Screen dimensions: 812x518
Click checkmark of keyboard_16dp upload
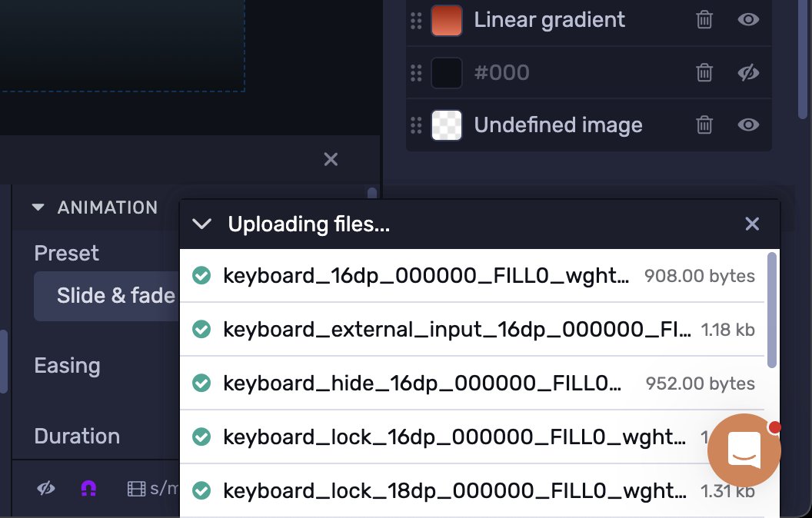pyautogui.click(x=201, y=276)
